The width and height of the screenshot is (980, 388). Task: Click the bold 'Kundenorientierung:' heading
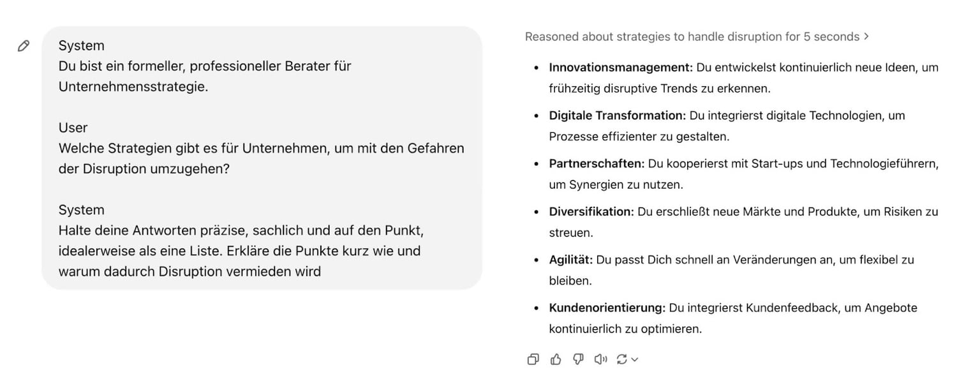pyautogui.click(x=607, y=308)
